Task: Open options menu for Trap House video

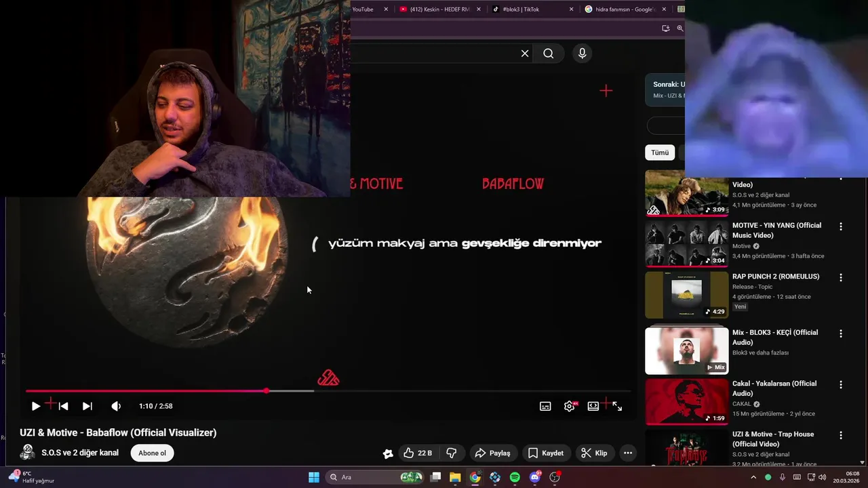Action: [x=841, y=436]
